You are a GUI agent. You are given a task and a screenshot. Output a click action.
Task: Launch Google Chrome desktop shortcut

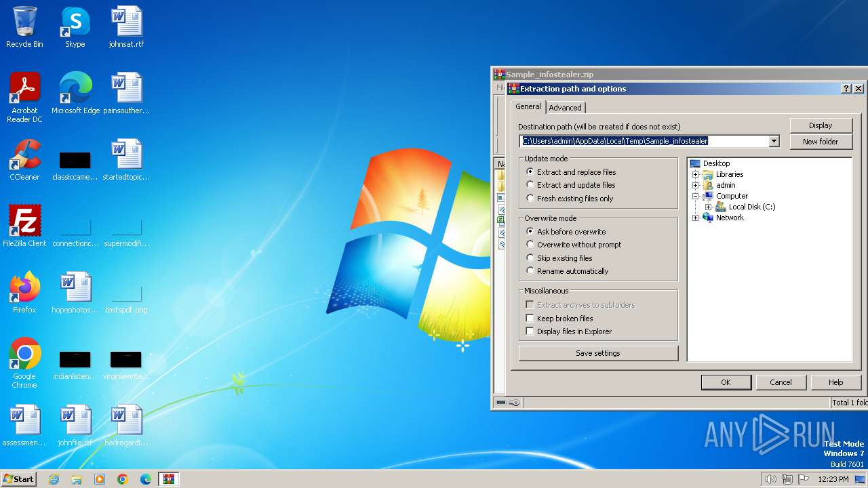[x=24, y=363]
